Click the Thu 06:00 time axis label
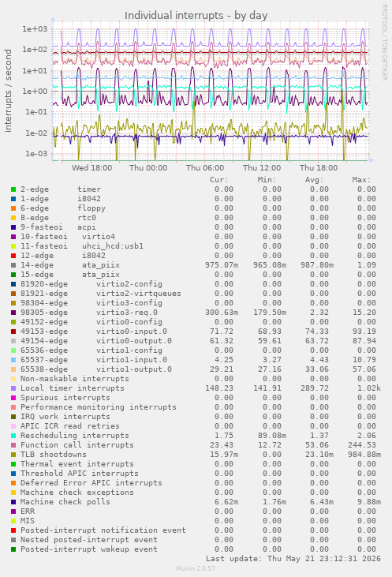The image size is (392, 577). [x=205, y=168]
